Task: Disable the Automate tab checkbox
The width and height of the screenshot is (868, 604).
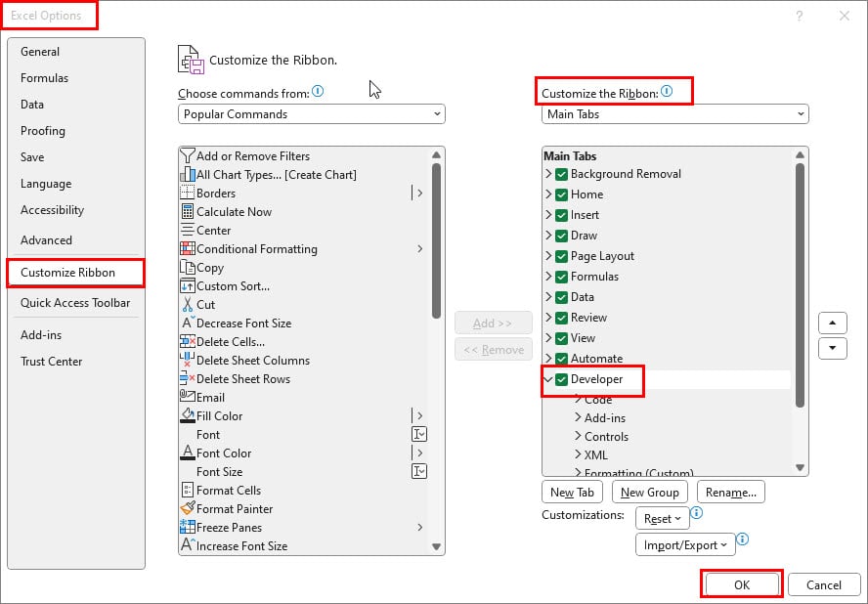Action: pos(561,359)
